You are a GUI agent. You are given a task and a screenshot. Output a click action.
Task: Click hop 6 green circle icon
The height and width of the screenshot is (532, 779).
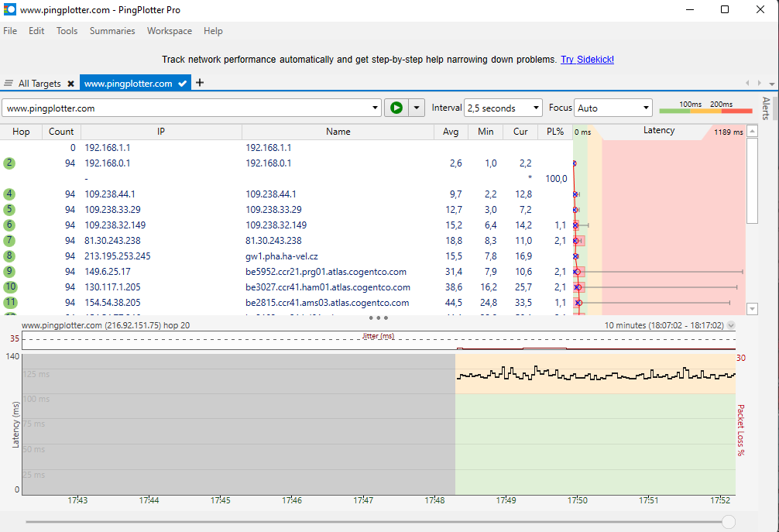9,225
